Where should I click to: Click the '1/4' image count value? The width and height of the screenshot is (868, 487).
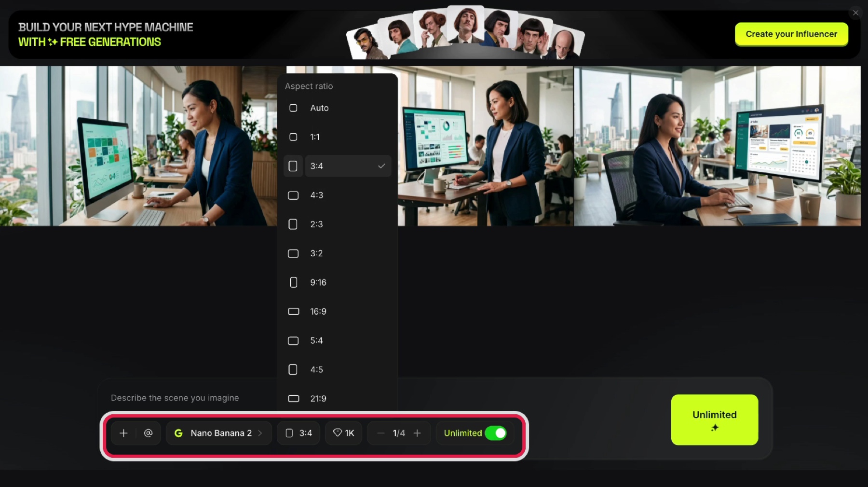click(399, 433)
